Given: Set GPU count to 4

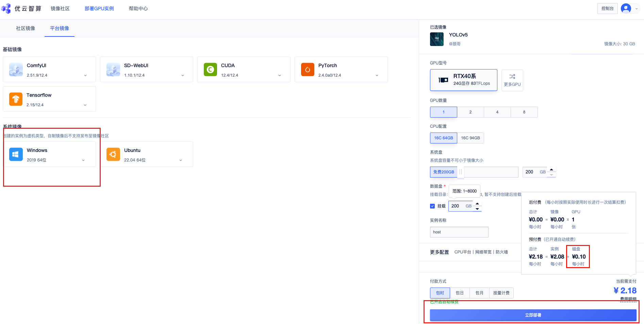Looking at the screenshot, I should (497, 112).
